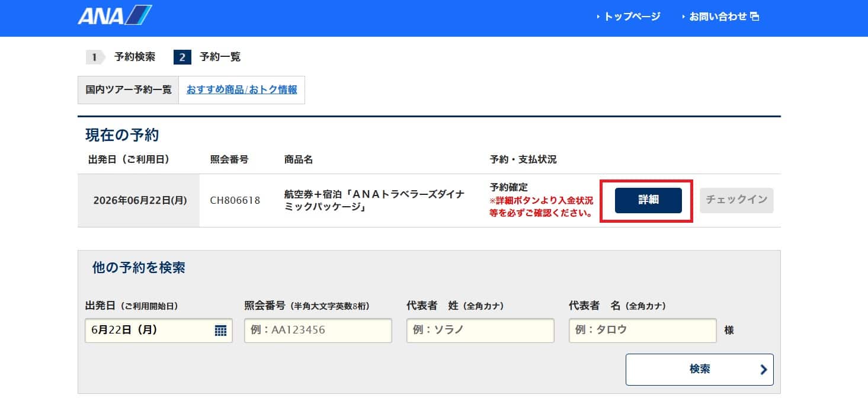Click the 代表者 名 input field
Screen dimensions: 868x420
click(642, 331)
